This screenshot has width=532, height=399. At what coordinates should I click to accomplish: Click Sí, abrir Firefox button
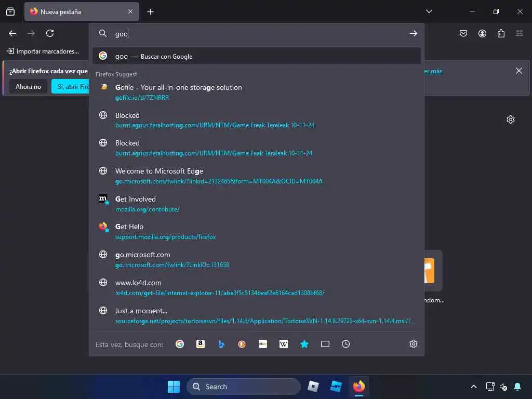tap(70, 87)
